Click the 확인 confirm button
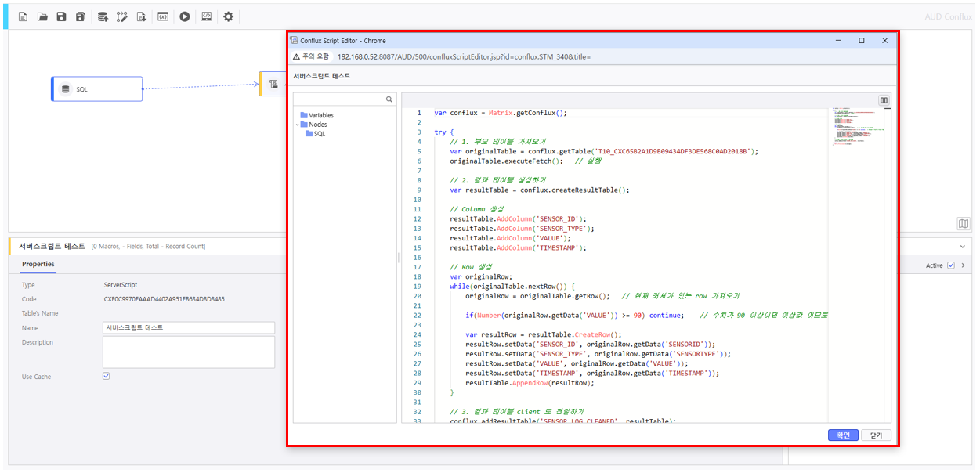 (x=843, y=435)
